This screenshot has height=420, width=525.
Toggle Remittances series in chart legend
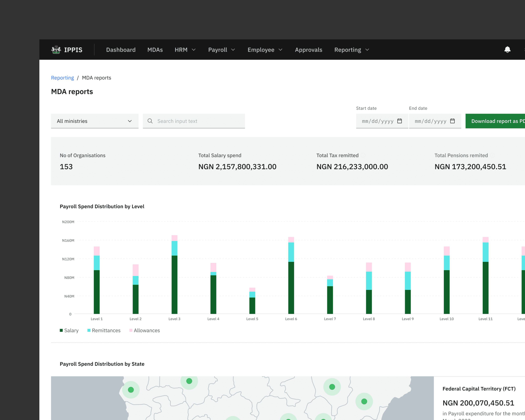pyautogui.click(x=104, y=330)
